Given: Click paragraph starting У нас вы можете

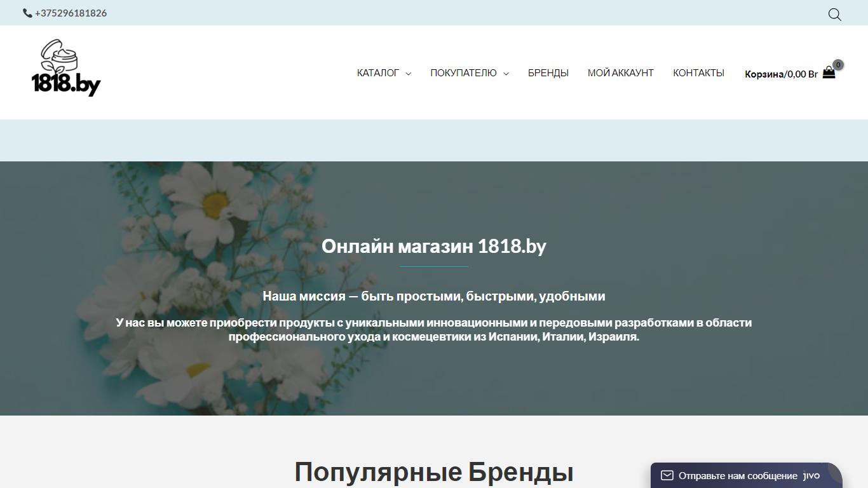Looking at the screenshot, I should pos(434,330).
